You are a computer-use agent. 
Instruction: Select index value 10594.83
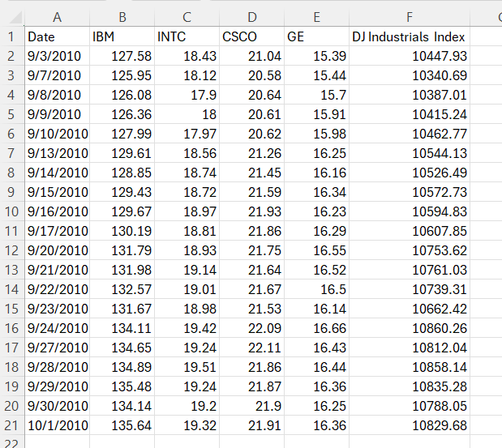coord(410,211)
